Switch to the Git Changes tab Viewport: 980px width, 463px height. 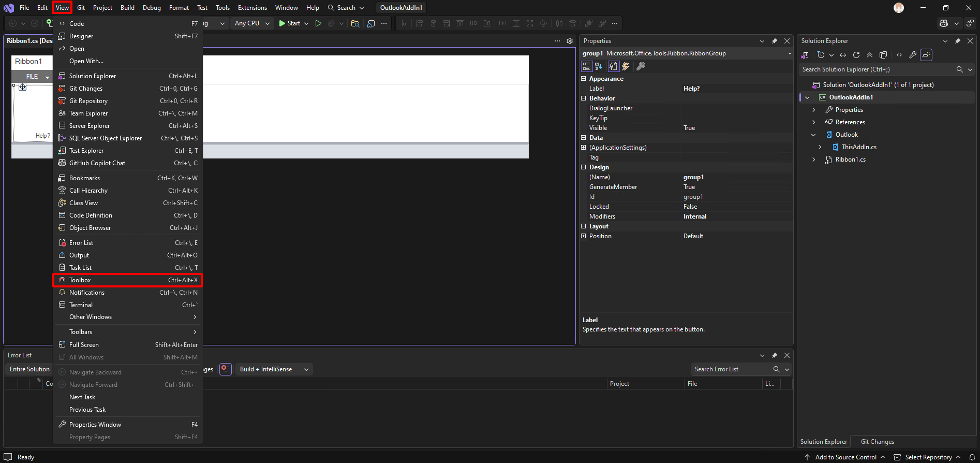coord(877,442)
